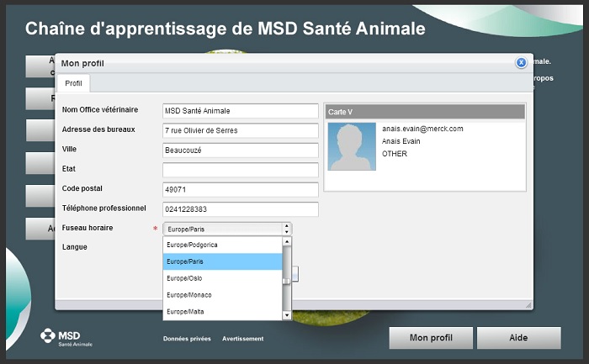Edit the Nom Office vétérinaire field
Screen dimensions: 589x364
pos(241,111)
